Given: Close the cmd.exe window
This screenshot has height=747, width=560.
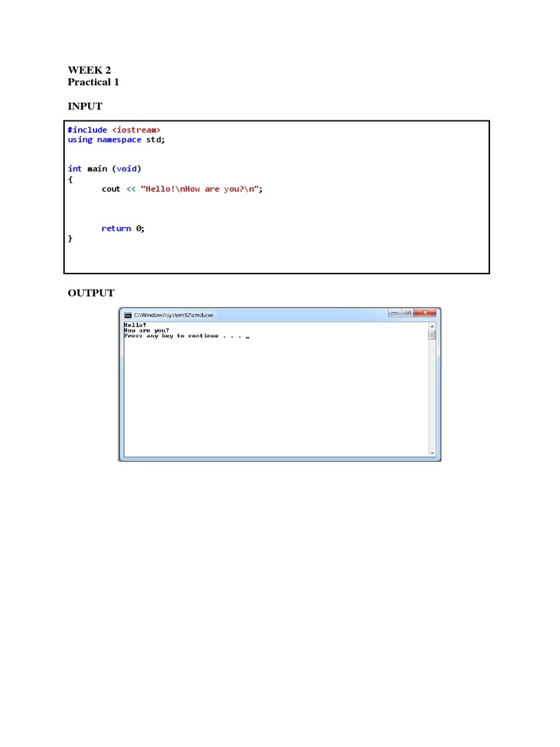Looking at the screenshot, I should (x=425, y=312).
